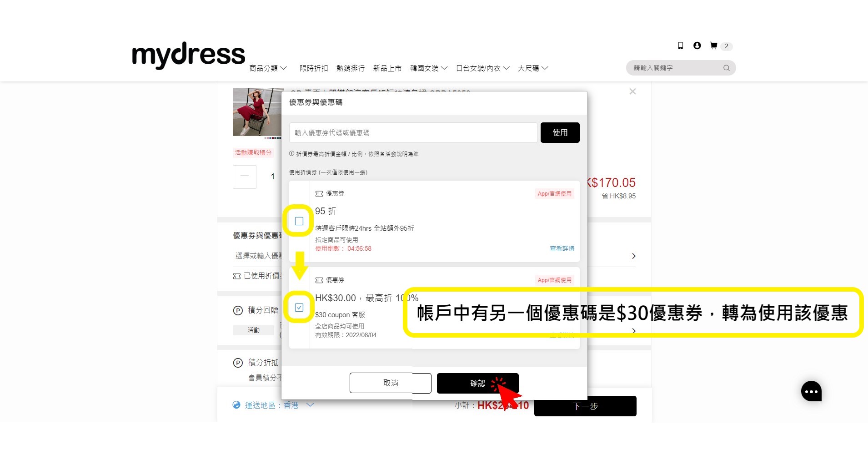The height and width of the screenshot is (455, 868).
Task: Click the red dress product thumbnail
Action: (x=258, y=112)
